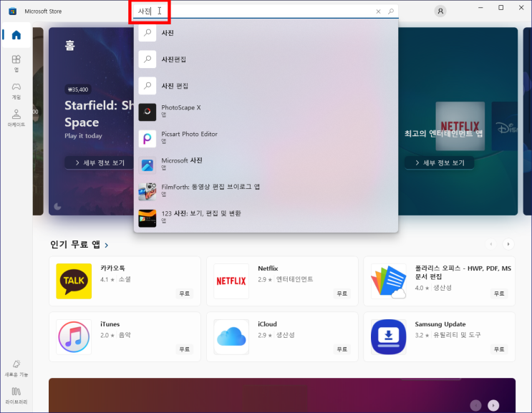Click the previous arrow on the bottom banner
The image size is (532, 413).
click(475, 405)
